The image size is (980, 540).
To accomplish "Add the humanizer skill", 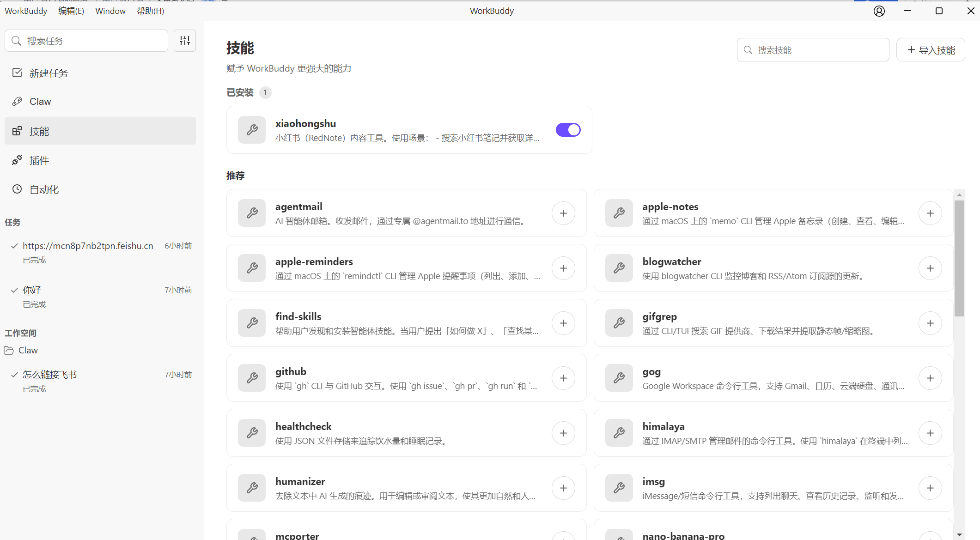I will click(563, 488).
